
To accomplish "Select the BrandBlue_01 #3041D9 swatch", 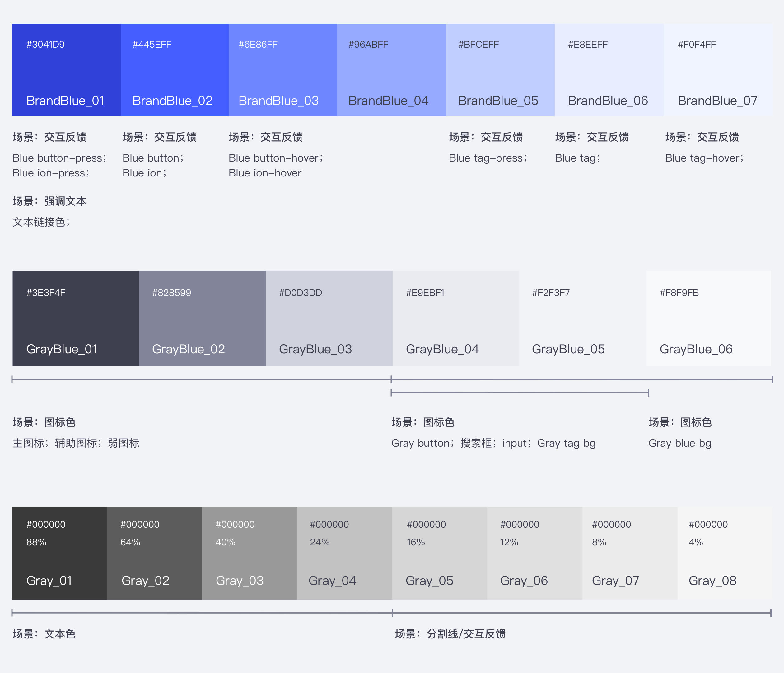I will click(x=66, y=70).
